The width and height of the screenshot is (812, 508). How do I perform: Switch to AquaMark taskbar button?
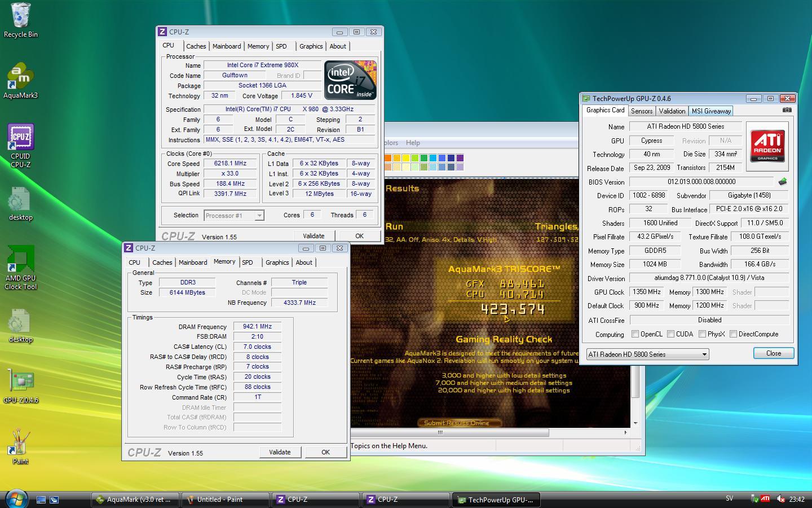pos(135,500)
